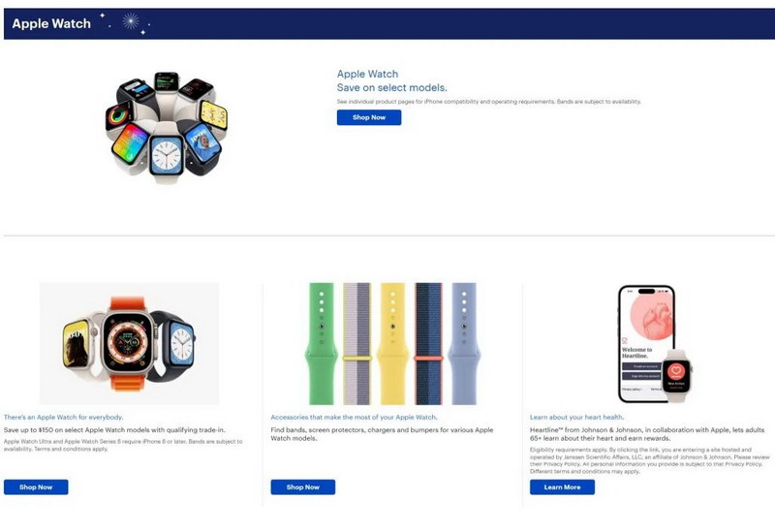Click the starburst sparkle icon in banner
This screenshot has width=775, height=532.
coord(131,20)
